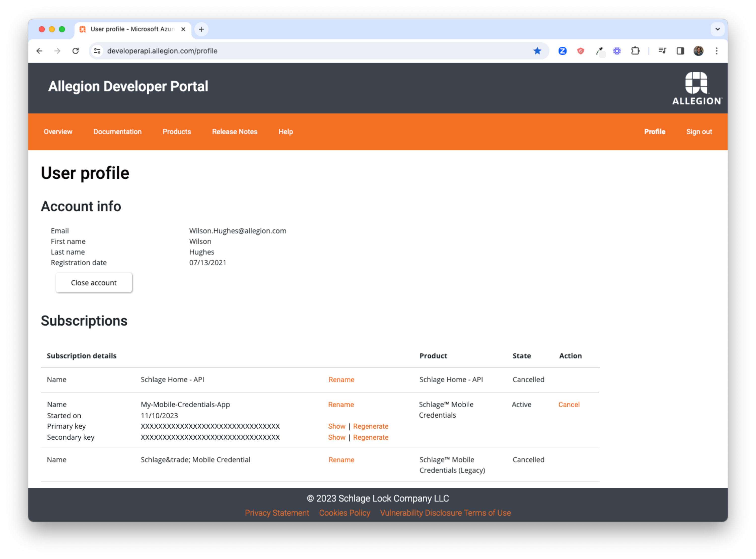Viewport: 756px width, 559px height.
Task: Open the Help nav item
Action: coord(286,132)
